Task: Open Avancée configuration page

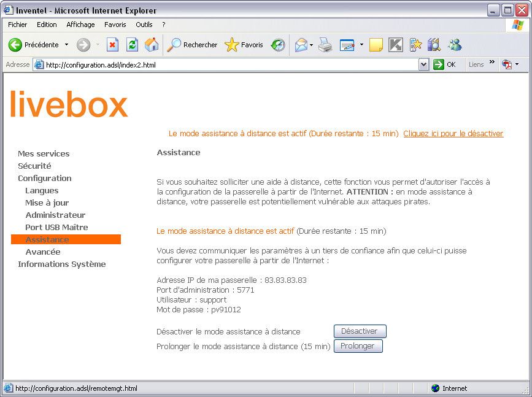Action: [43, 252]
